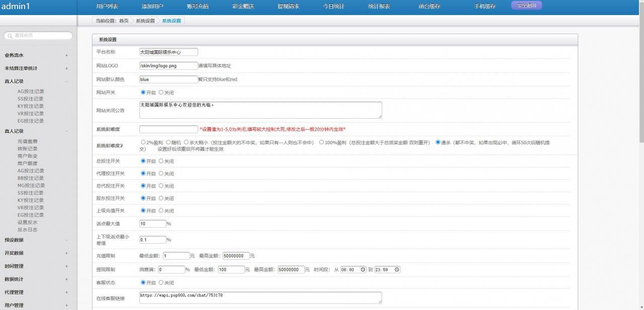Select 关闭 for 网站开关
Viewport: 644px width, 310px height.
coord(161,92)
